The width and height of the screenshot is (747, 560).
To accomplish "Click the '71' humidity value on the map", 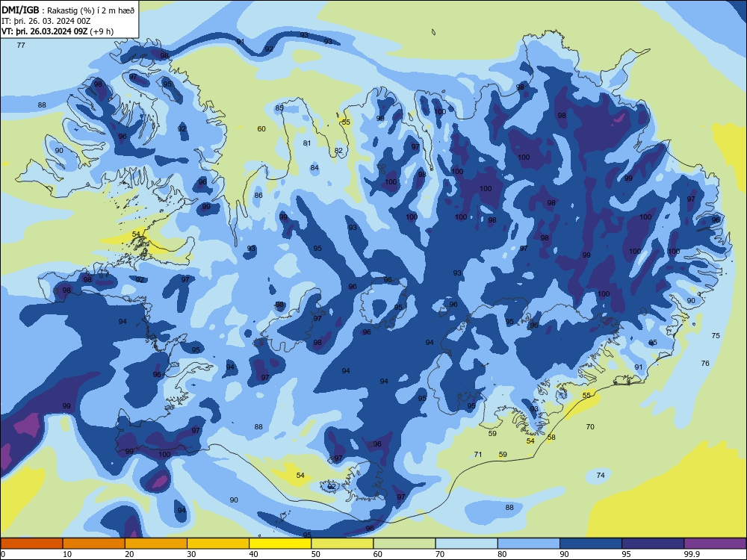I will [x=478, y=454].
